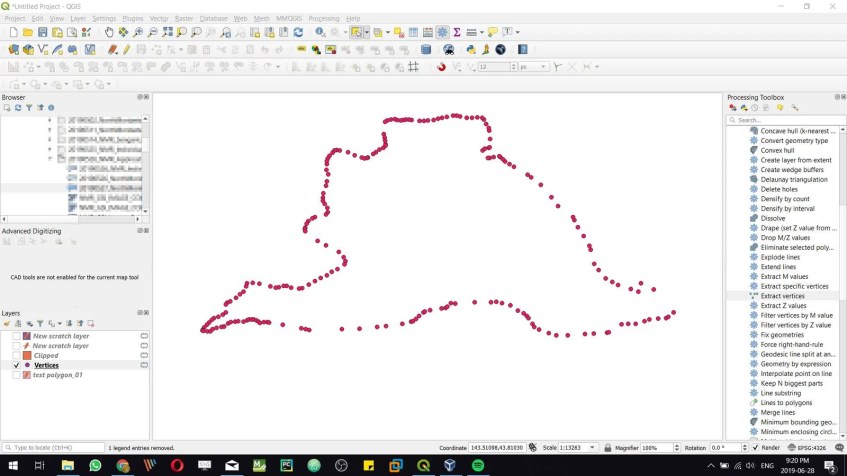Check the Clipped layer visibility checkbox
Viewport: 847px width, 476px height.
point(16,356)
